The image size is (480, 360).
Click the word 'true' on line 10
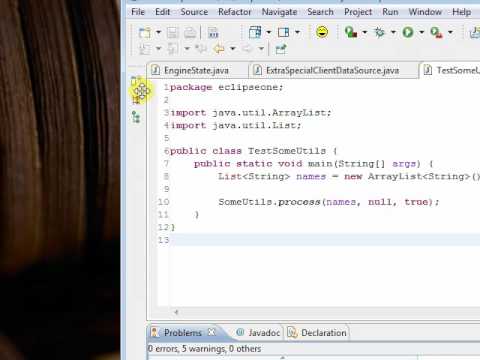pyautogui.click(x=416, y=202)
